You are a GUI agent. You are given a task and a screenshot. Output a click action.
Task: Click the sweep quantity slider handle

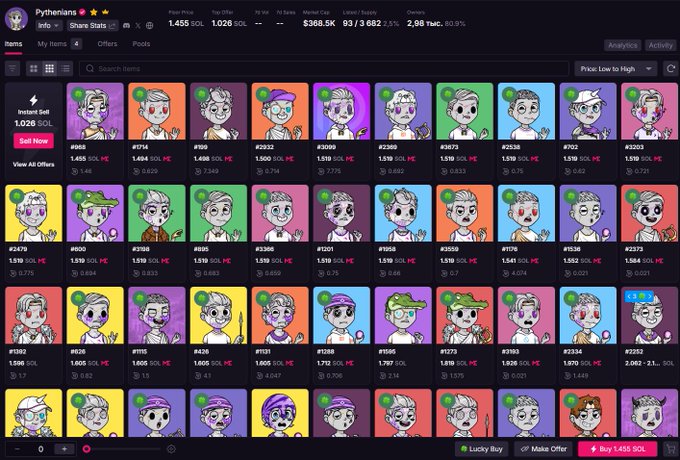[x=86, y=449]
